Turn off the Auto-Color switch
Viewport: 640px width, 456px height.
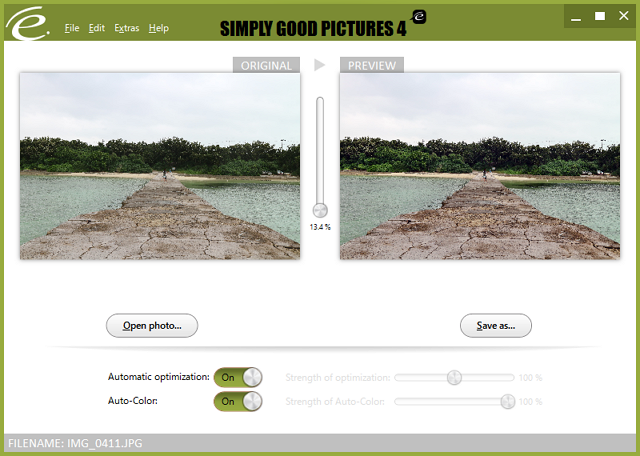pyautogui.click(x=238, y=401)
